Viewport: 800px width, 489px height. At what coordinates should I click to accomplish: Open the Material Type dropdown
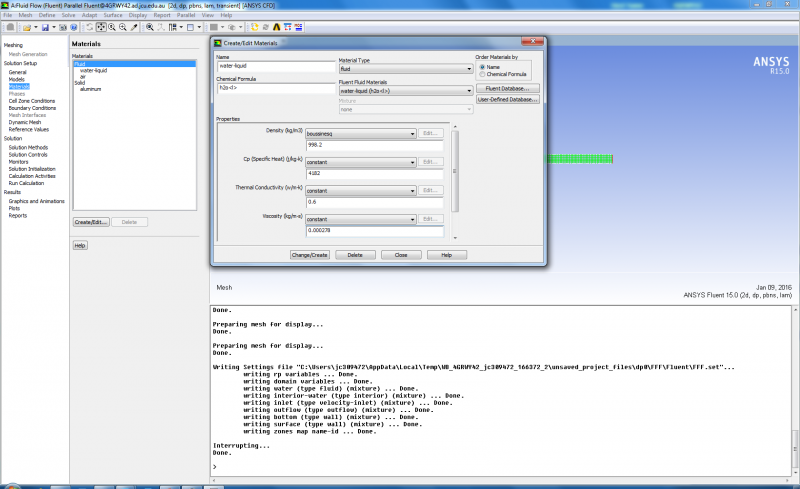406,69
